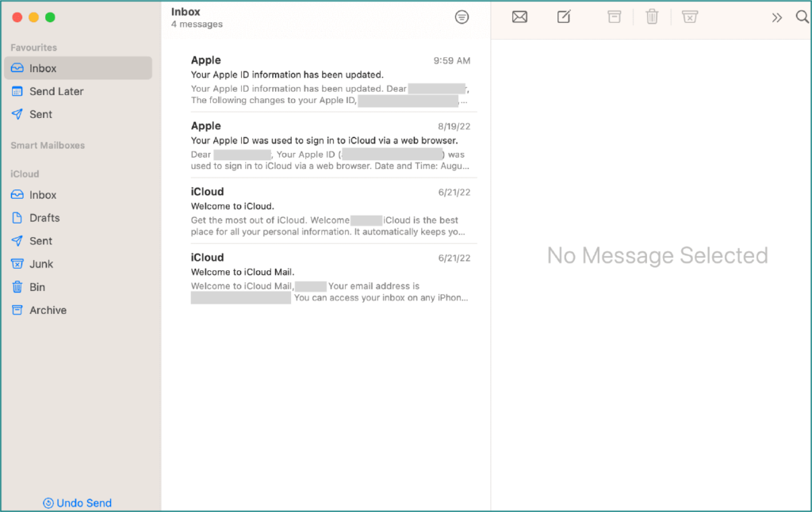
Task: Open the Favourites Inbox mailbox icon
Action: [x=17, y=68]
